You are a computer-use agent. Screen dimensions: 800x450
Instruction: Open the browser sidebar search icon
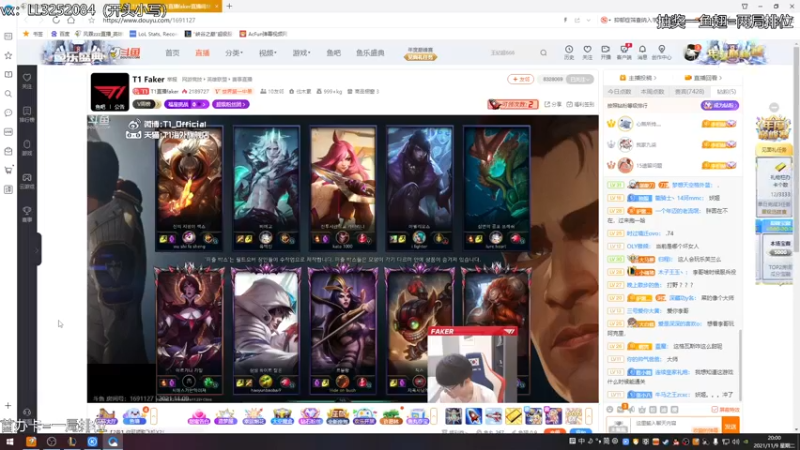[8, 94]
